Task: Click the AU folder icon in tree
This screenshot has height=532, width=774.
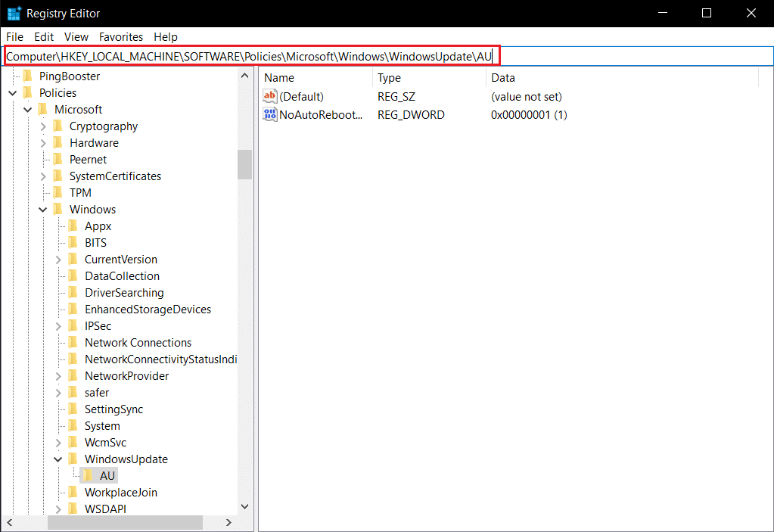Action: (88, 475)
